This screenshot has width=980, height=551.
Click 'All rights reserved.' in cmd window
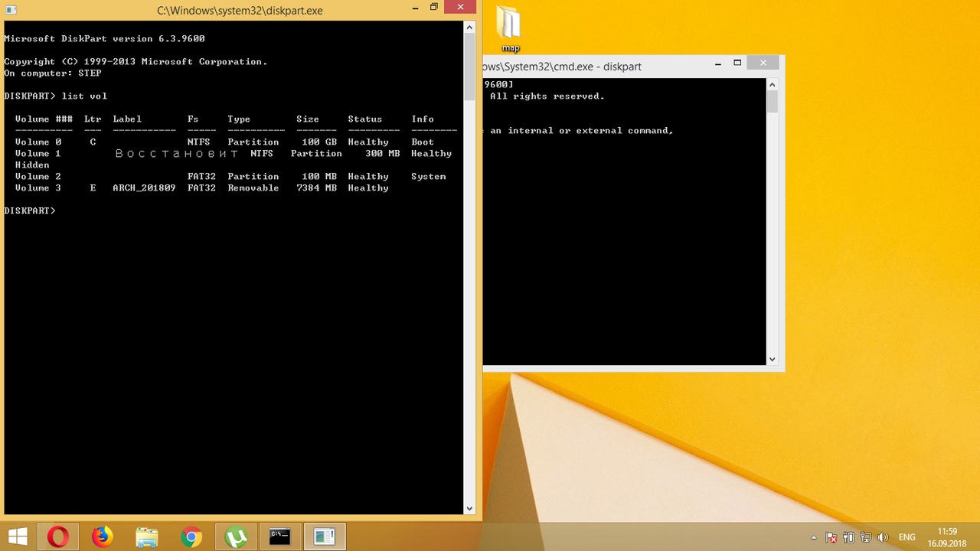coord(547,96)
